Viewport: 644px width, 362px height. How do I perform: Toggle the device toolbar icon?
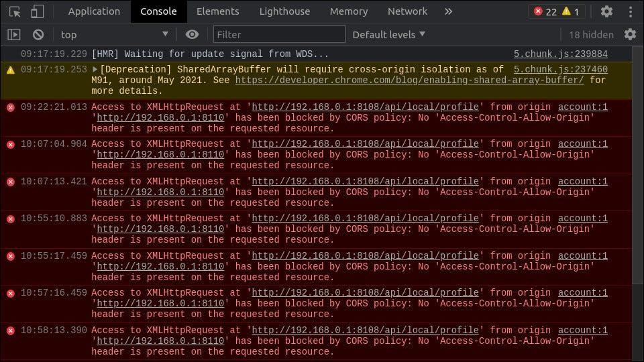pos(38,11)
